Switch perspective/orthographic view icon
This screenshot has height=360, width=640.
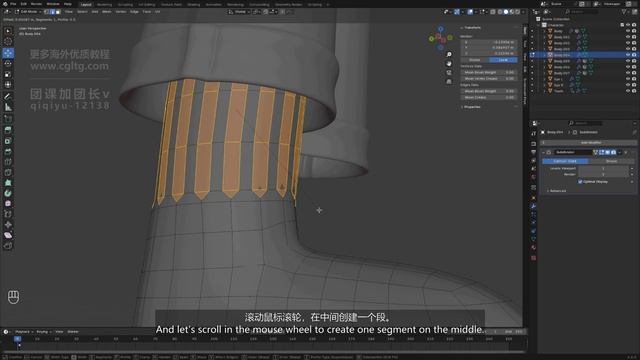(x=449, y=82)
